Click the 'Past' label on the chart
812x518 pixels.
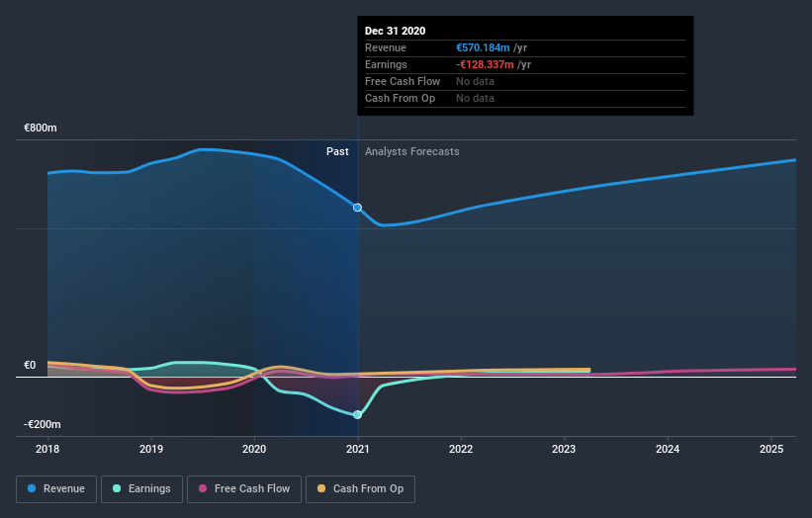coord(337,151)
